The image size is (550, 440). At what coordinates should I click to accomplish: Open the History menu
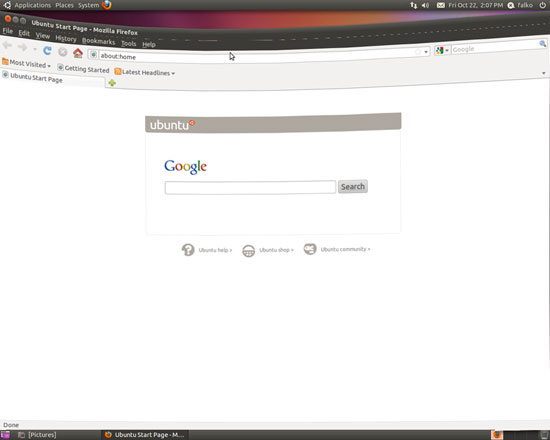coord(66,39)
